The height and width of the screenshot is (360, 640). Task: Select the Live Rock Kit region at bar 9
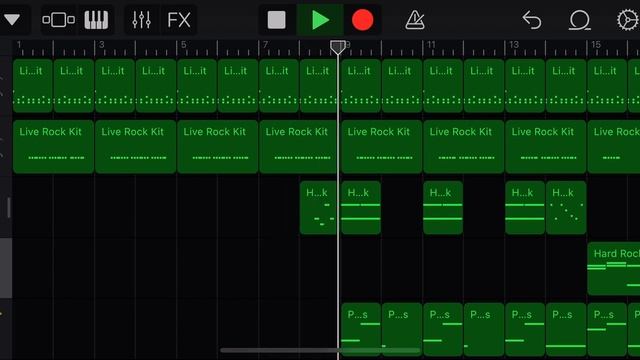[x=382, y=147]
